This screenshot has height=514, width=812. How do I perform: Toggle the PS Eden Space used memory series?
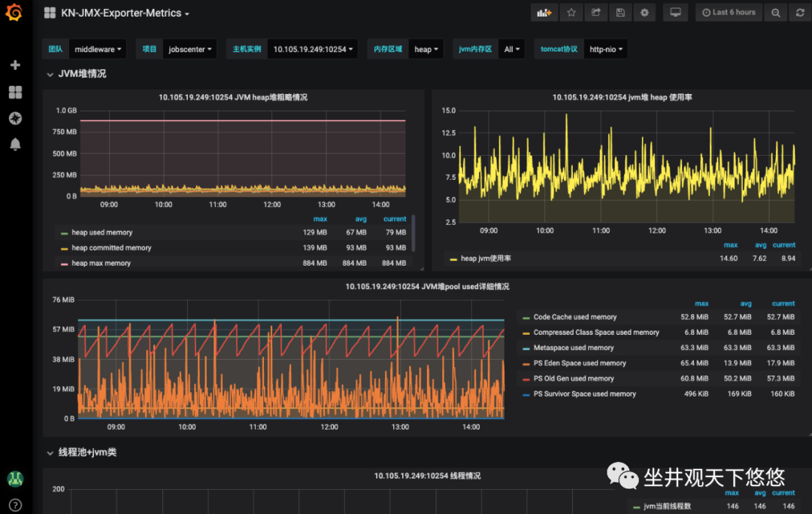click(x=579, y=363)
